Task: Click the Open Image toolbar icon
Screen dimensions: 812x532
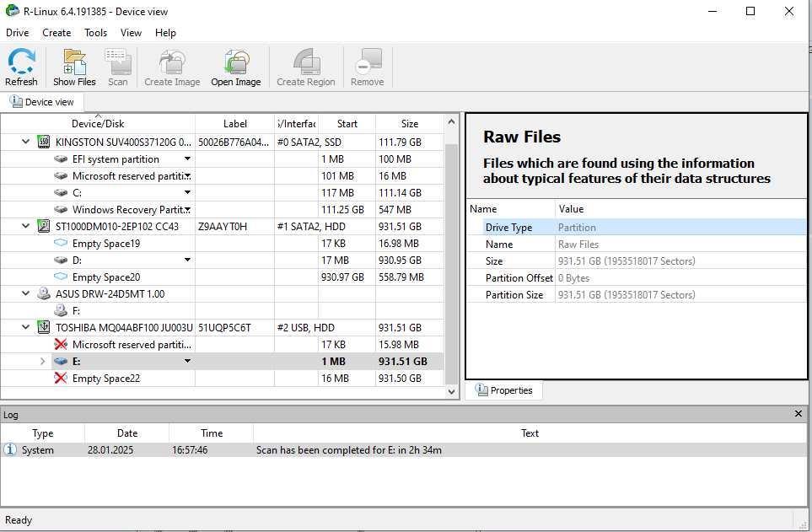Action: [235, 67]
